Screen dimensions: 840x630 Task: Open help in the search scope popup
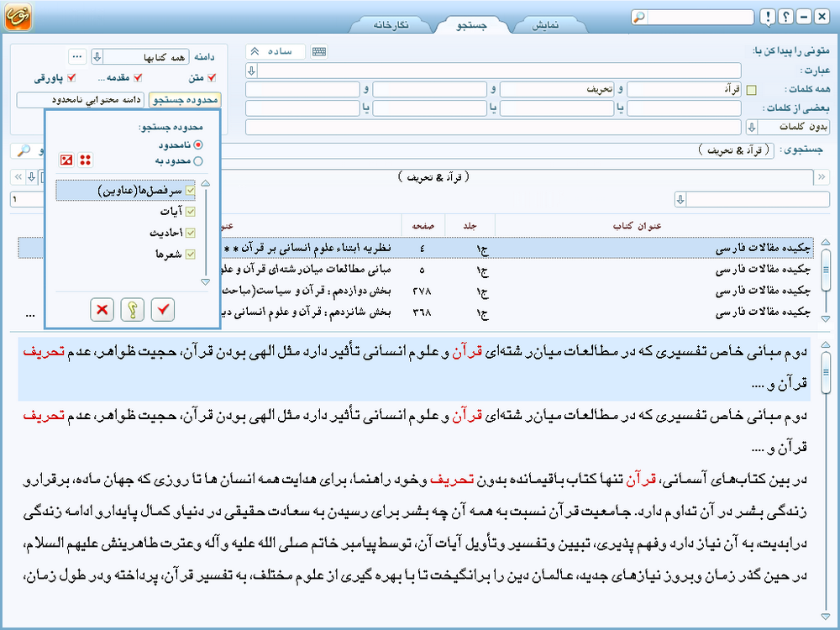pos(133,310)
